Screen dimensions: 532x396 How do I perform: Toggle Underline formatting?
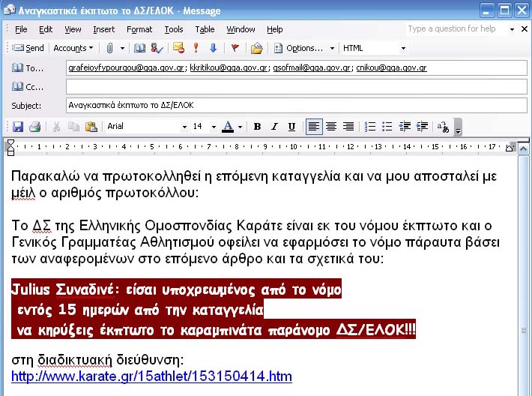click(291, 127)
